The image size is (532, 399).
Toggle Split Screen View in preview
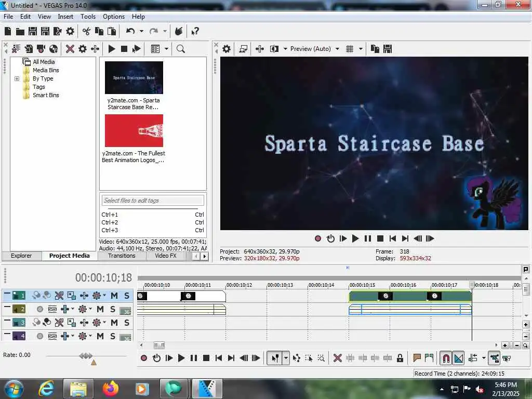coord(274,49)
